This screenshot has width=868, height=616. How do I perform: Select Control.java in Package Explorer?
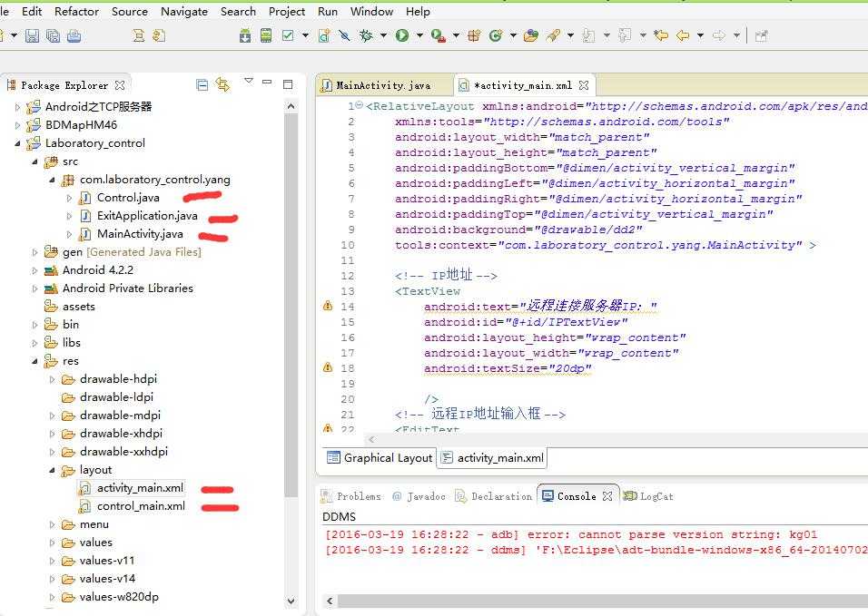point(128,198)
